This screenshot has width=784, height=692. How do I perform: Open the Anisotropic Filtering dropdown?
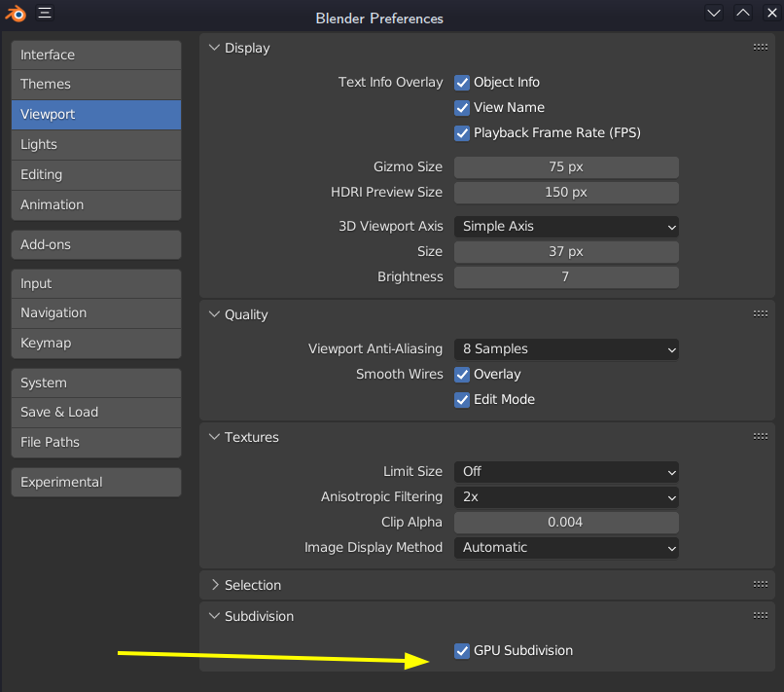pos(566,497)
